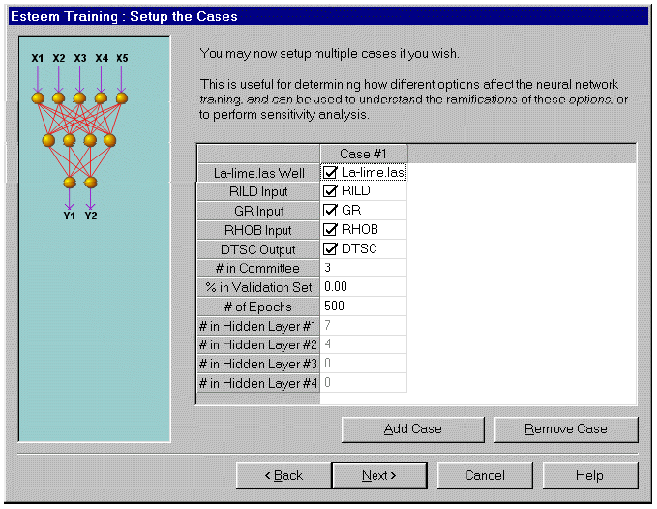Disable the DTSC output checkbox
657x509 pixels.
pyautogui.click(x=331, y=249)
